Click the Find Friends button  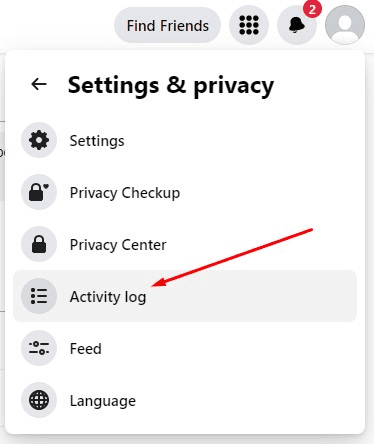click(168, 25)
